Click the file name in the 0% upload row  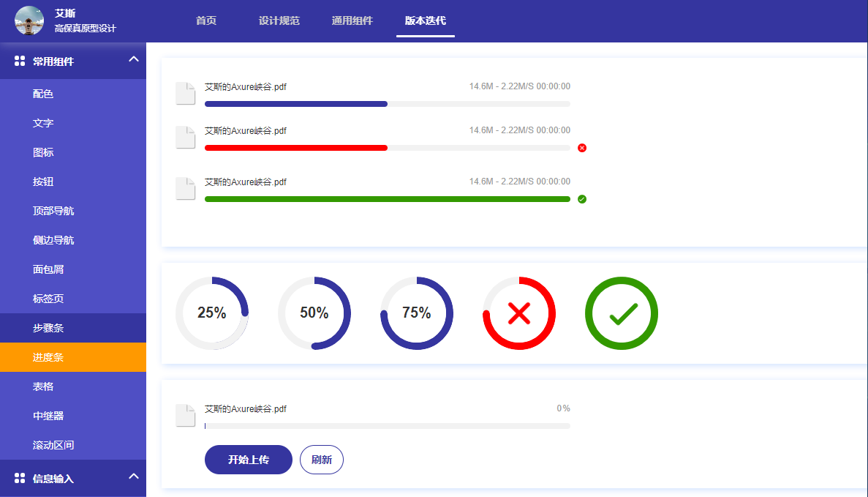click(x=245, y=409)
